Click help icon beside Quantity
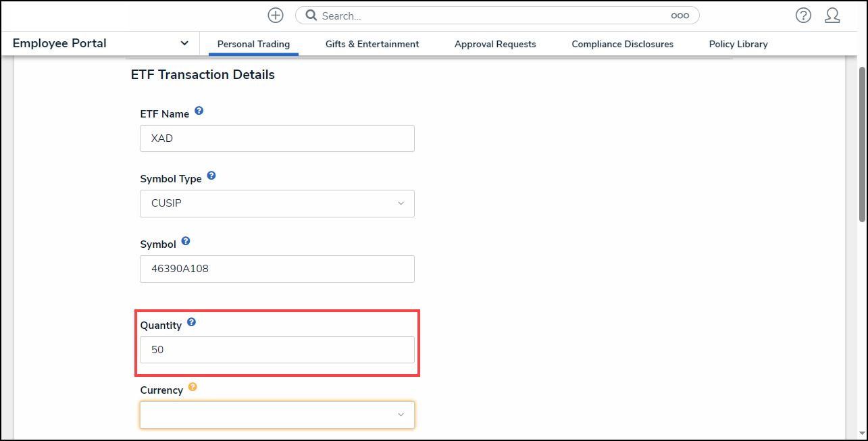Viewport: 868px width, 441px height. click(x=192, y=322)
